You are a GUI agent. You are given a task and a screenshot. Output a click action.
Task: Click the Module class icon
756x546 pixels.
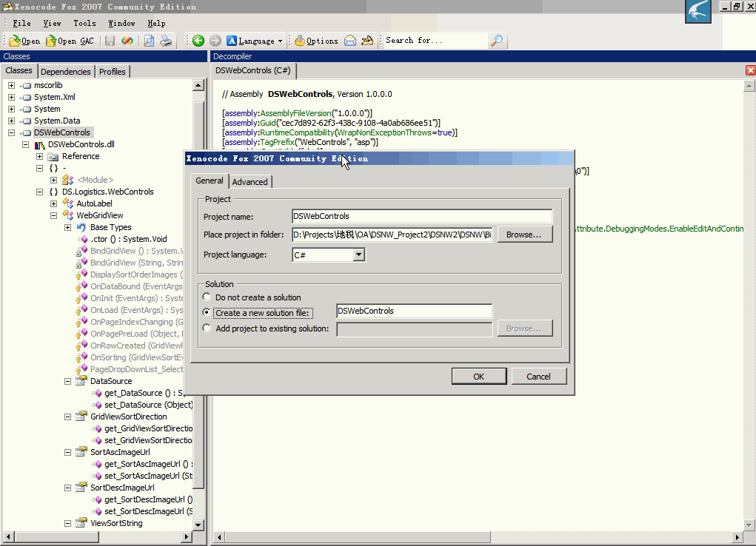tap(68, 180)
